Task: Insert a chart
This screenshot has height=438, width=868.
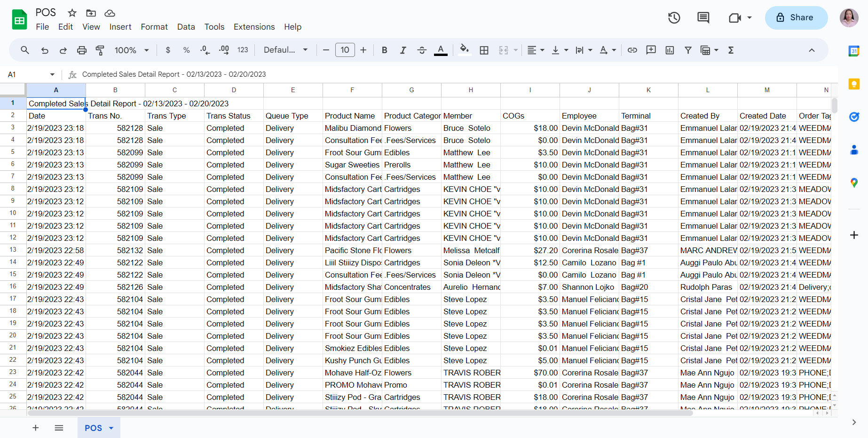Action: [x=670, y=50]
